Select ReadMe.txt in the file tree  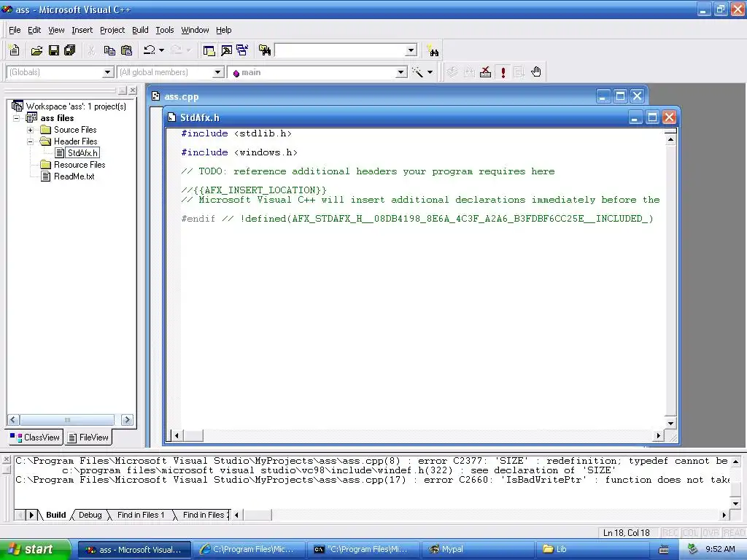click(74, 176)
